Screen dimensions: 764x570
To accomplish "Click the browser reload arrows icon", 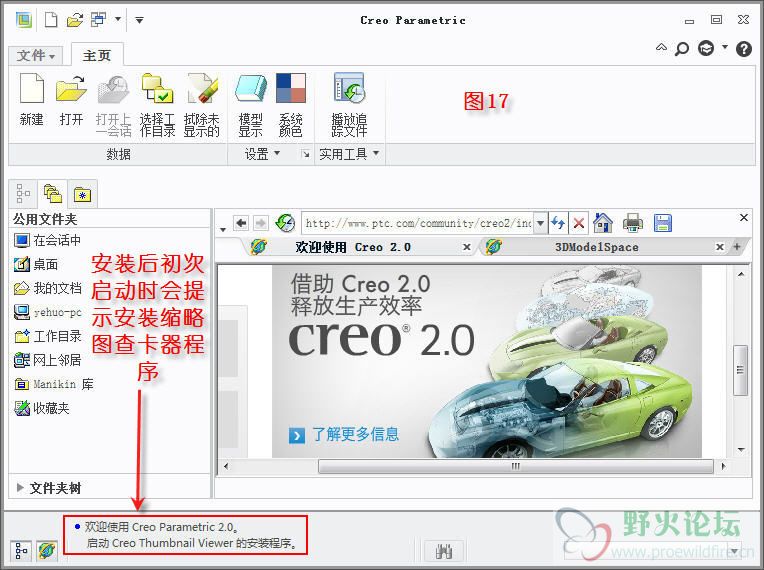I will [x=558, y=223].
